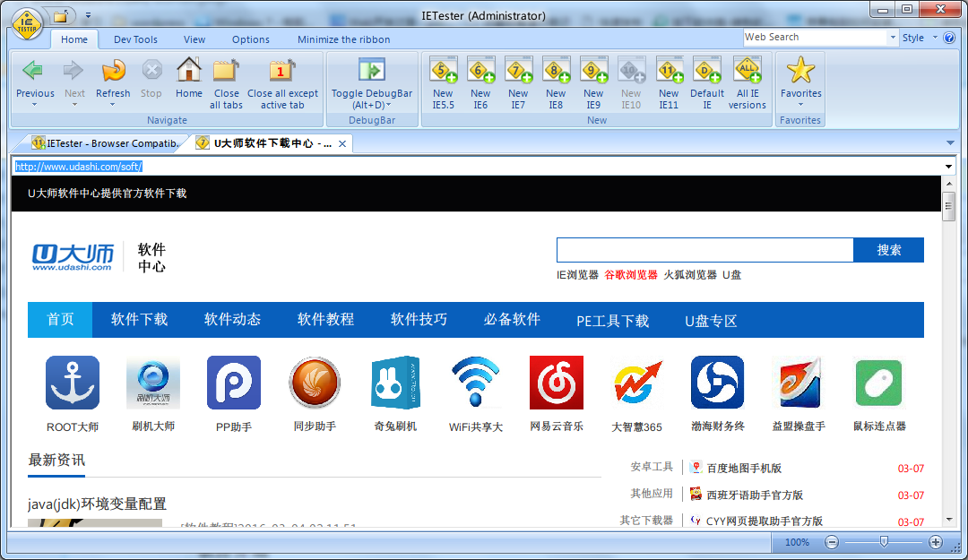Screen dimensions: 968x560
Task: Click the 搜索 search button
Action: tap(887, 250)
